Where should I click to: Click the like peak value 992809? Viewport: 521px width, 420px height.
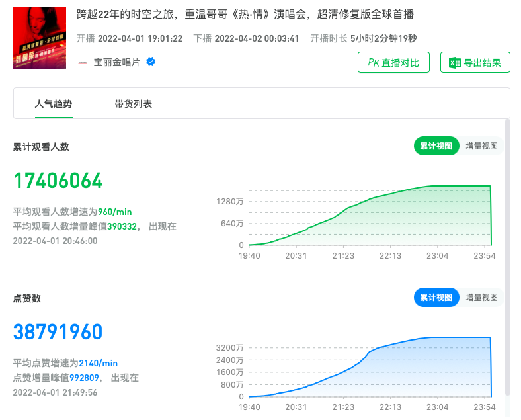[84, 378]
